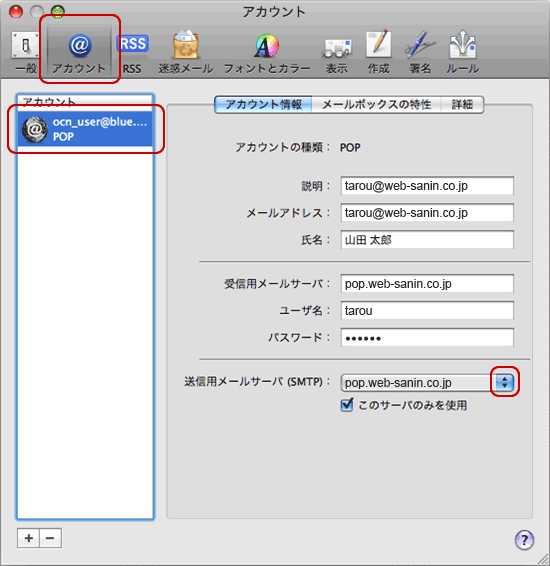Select the アカウント情報 tab
Viewport: 550px width, 566px height.
pos(263,105)
